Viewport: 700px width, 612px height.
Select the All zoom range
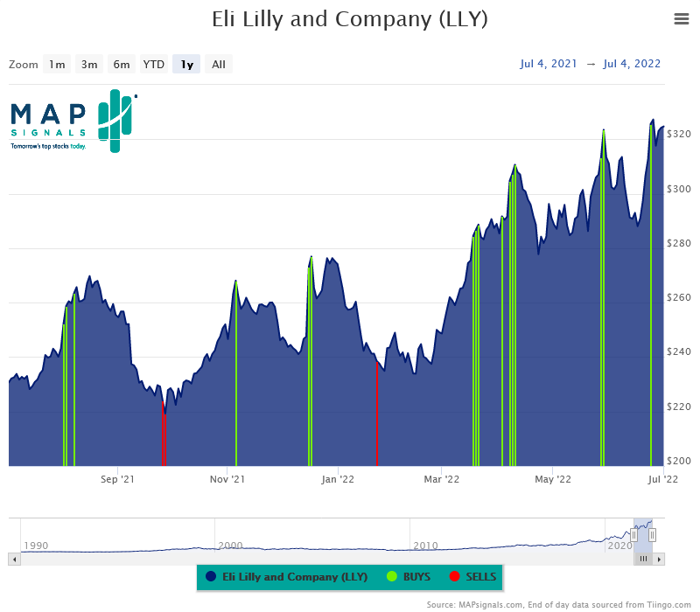tap(218, 64)
